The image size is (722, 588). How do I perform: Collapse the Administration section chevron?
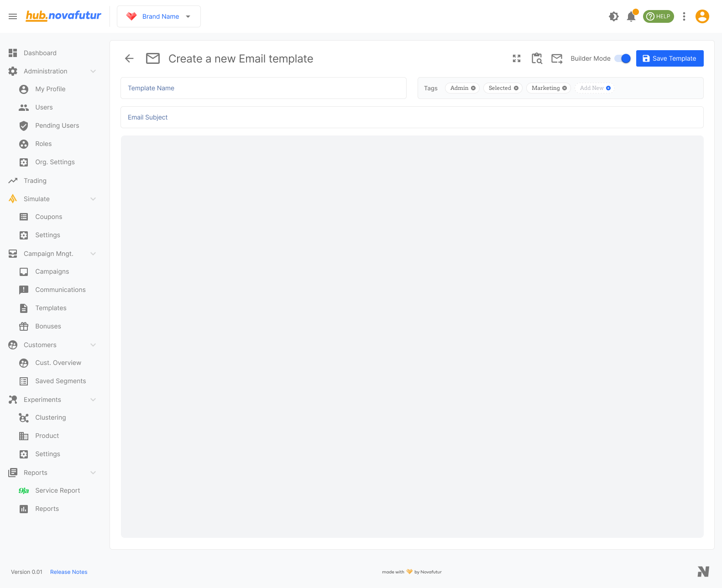(93, 71)
